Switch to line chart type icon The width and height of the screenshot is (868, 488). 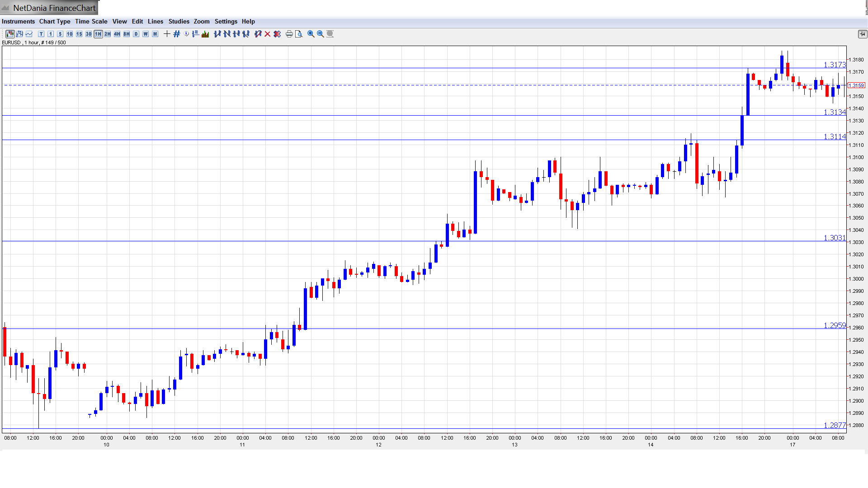click(x=29, y=34)
